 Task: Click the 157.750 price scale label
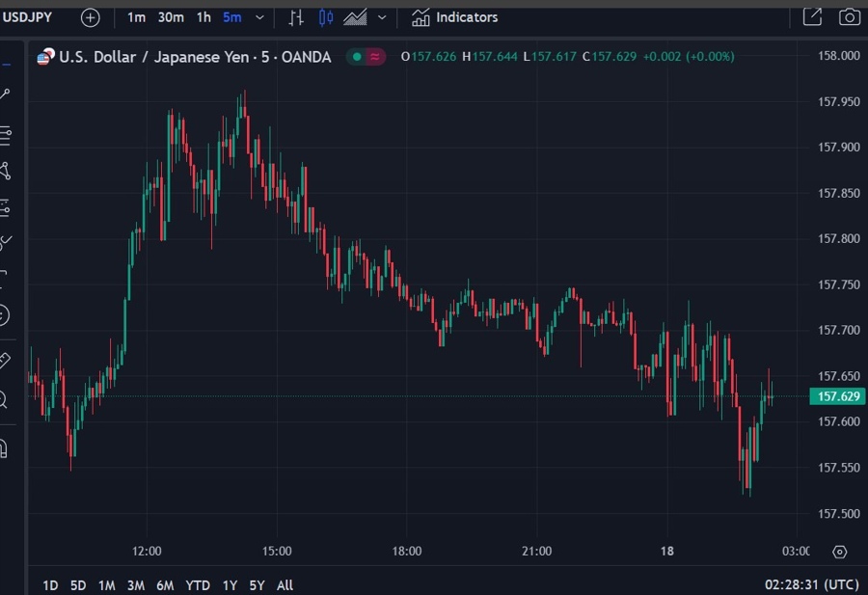[839, 284]
